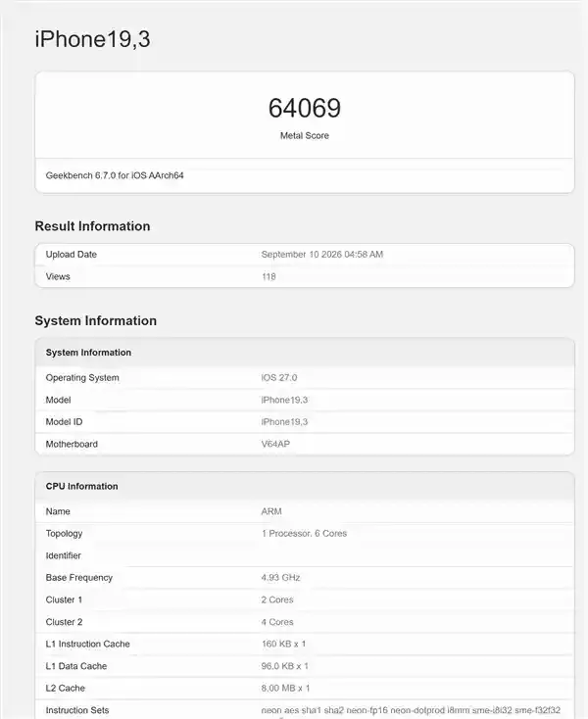Select the iPhone19,3 value in Model row
Screen dimensions: 588x719
[284, 400]
